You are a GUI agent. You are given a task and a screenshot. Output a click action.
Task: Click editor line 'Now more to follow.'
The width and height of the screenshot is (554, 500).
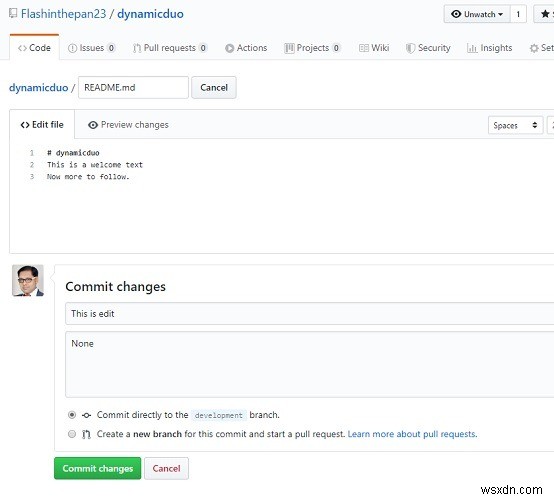point(88,177)
